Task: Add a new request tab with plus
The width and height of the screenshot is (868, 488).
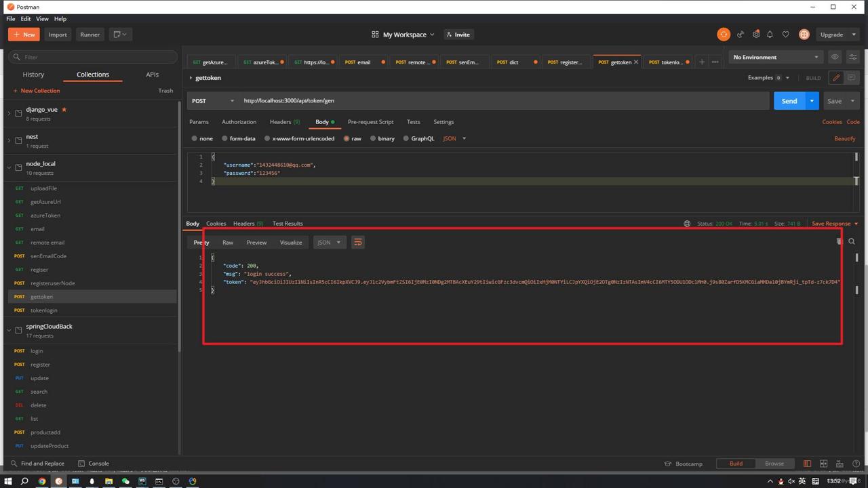Action: 702,62
